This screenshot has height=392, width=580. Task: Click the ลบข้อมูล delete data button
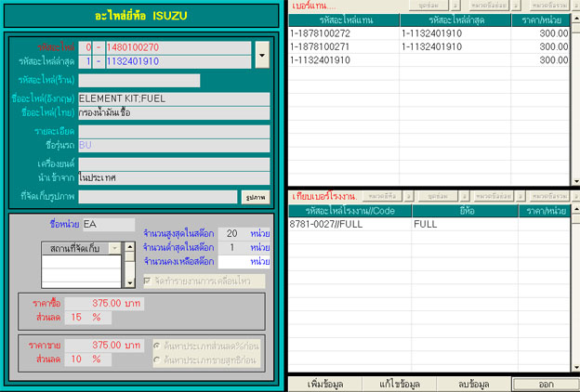click(x=474, y=385)
